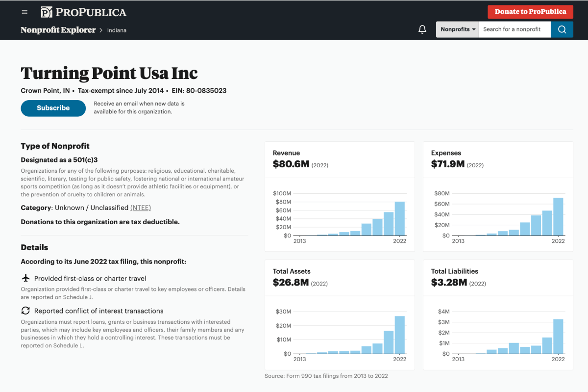Click the $71.9M expenses value
Screen dimensions: 588x392
pyautogui.click(x=448, y=164)
